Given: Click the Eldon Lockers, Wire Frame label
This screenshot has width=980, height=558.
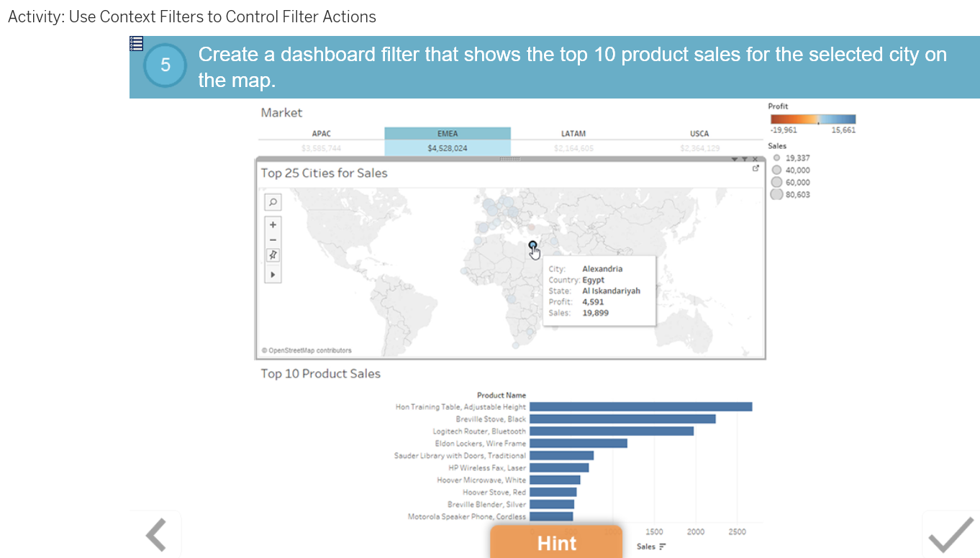Looking at the screenshot, I should (481, 444).
